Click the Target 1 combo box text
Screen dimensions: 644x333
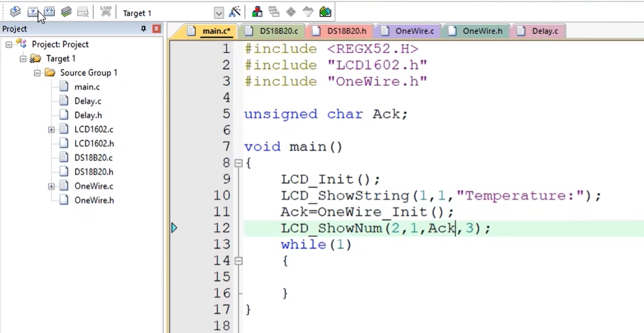pos(137,13)
